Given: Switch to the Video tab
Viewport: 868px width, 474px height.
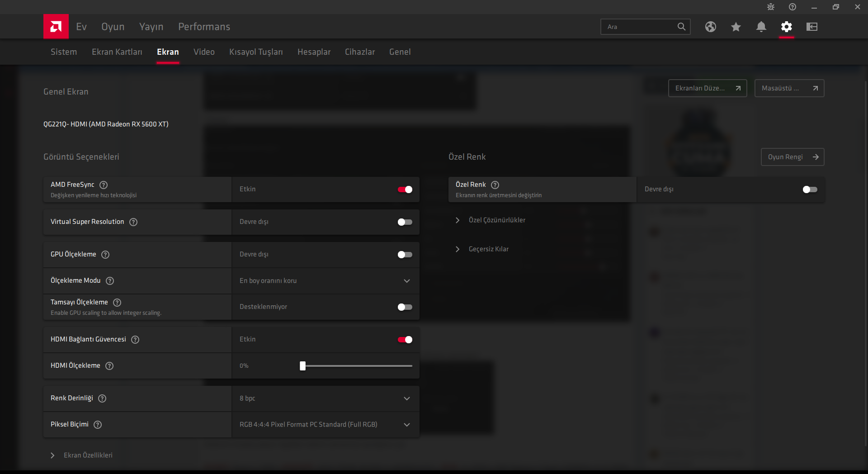Looking at the screenshot, I should 204,52.
